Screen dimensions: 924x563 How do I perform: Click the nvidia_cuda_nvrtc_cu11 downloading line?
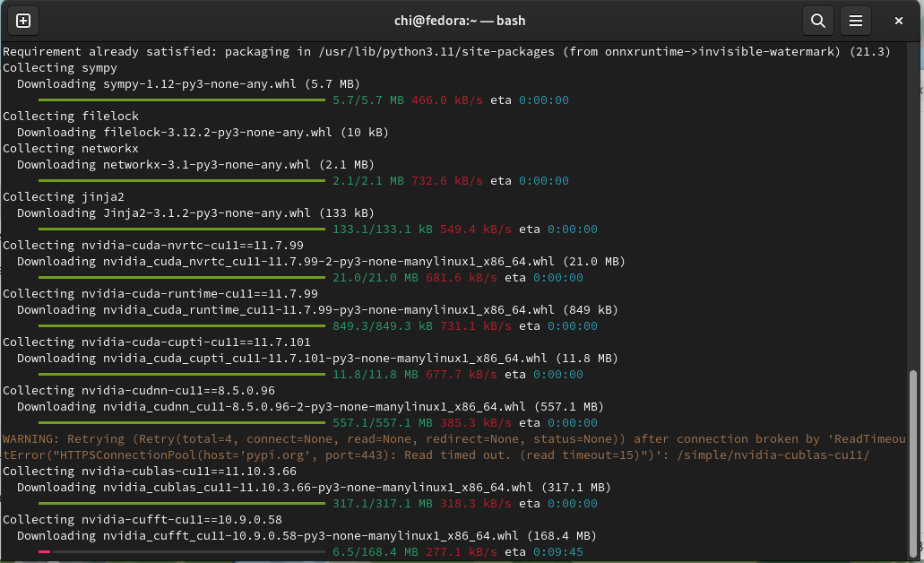(x=321, y=261)
